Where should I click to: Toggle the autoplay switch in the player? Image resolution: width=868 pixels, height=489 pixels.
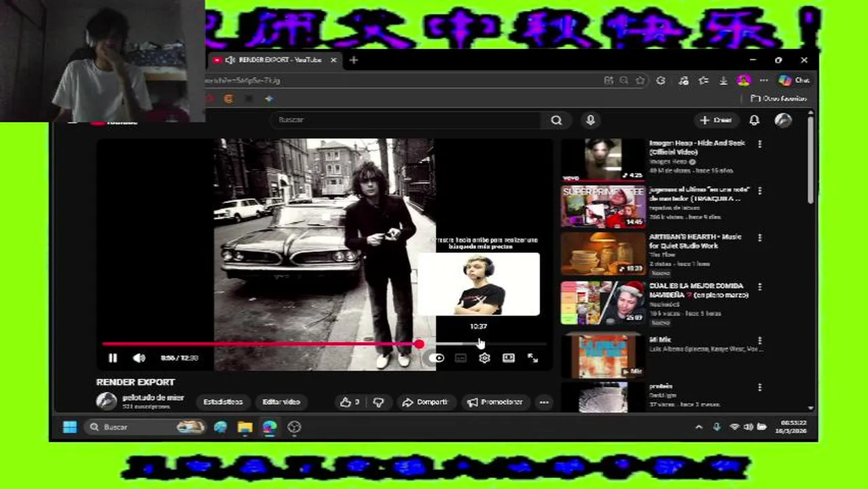click(437, 358)
